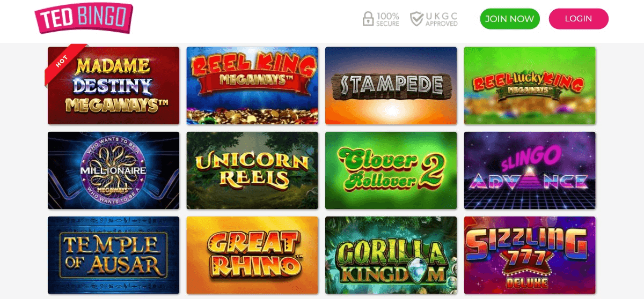This screenshot has height=299, width=644.
Task: Launch Clover Rollover 2 game
Action: tap(391, 170)
